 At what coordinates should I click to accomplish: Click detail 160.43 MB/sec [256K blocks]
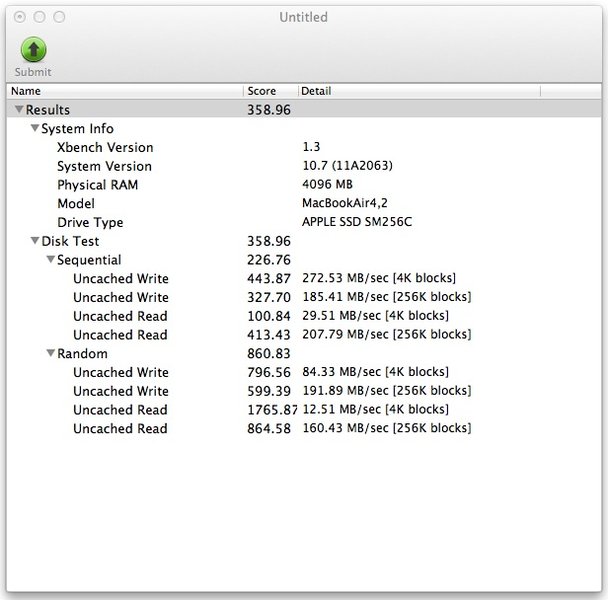point(387,428)
